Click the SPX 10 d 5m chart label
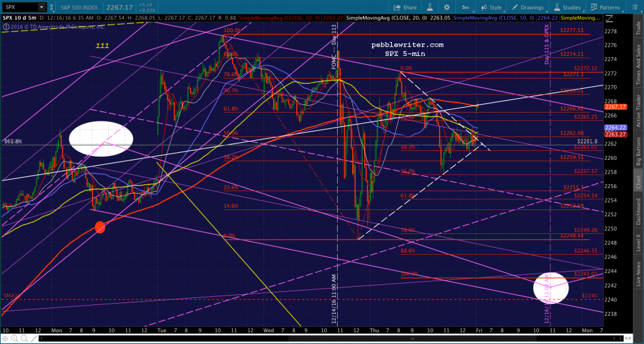644x344 pixels. (21, 18)
